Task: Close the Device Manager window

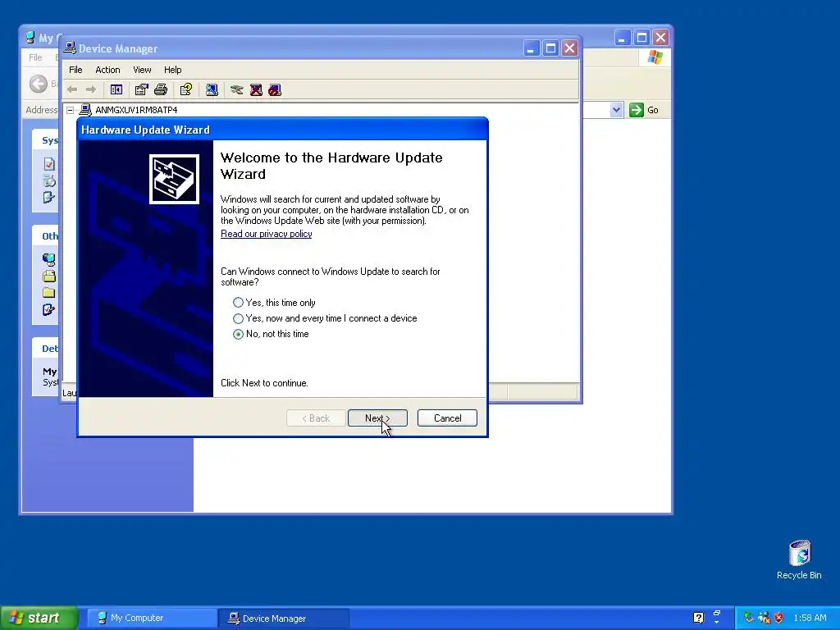Action: click(x=569, y=48)
